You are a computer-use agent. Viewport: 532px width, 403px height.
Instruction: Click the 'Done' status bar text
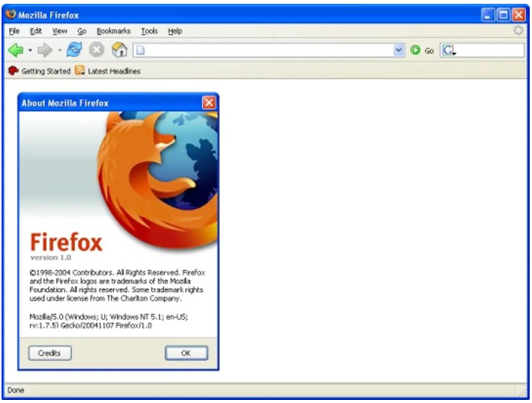point(15,390)
